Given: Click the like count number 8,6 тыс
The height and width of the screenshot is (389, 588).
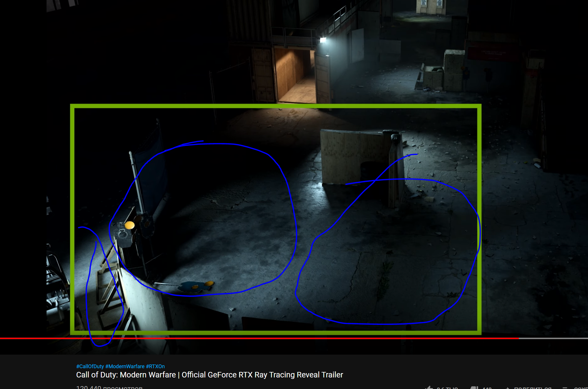Looking at the screenshot, I should (447, 388).
